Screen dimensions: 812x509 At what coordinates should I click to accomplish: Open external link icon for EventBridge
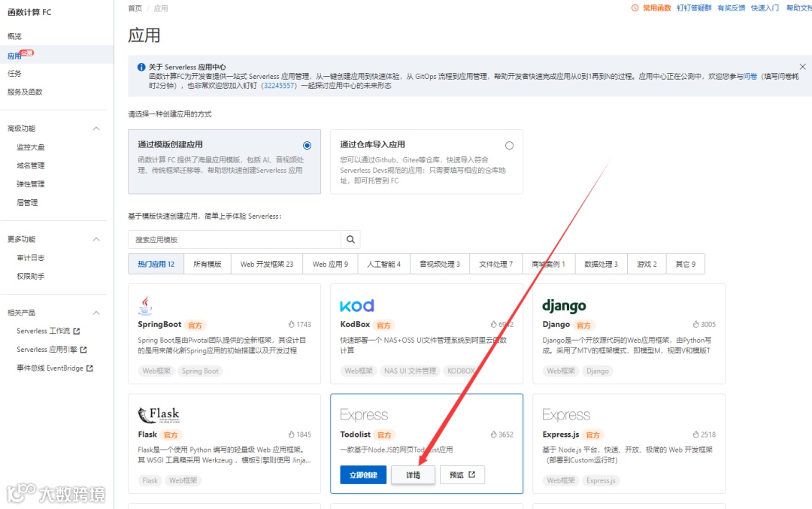(89, 368)
